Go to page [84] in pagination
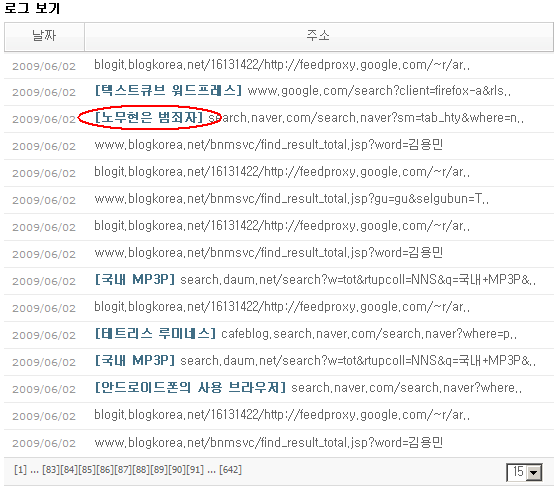Screen dimensions: 556x488 [x=69, y=470]
